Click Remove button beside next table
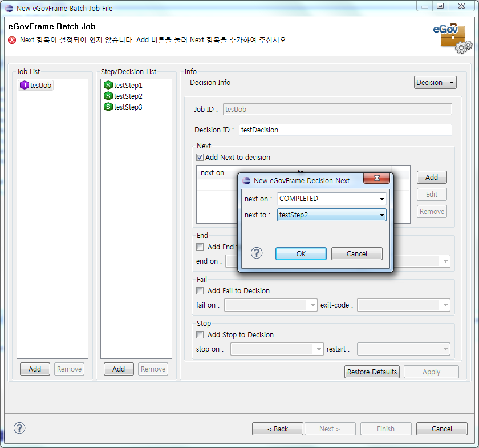 coord(432,211)
